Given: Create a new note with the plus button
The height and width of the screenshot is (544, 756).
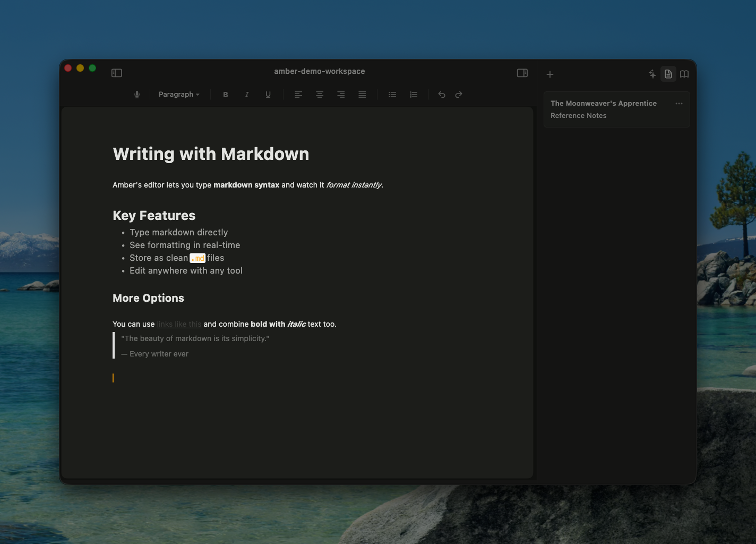Looking at the screenshot, I should (x=550, y=74).
